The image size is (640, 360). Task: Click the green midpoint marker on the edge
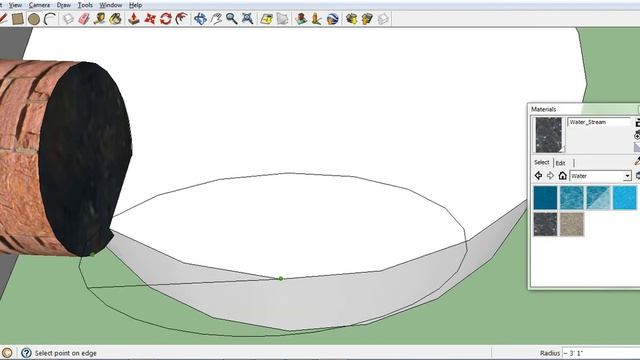281,279
